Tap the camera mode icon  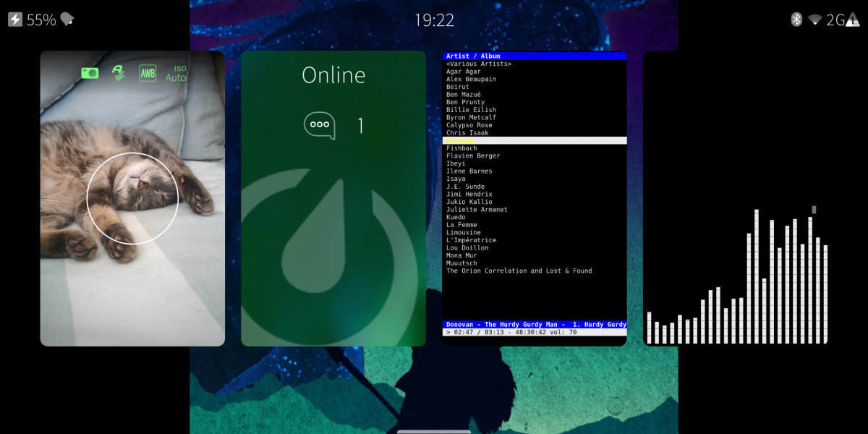90,73
